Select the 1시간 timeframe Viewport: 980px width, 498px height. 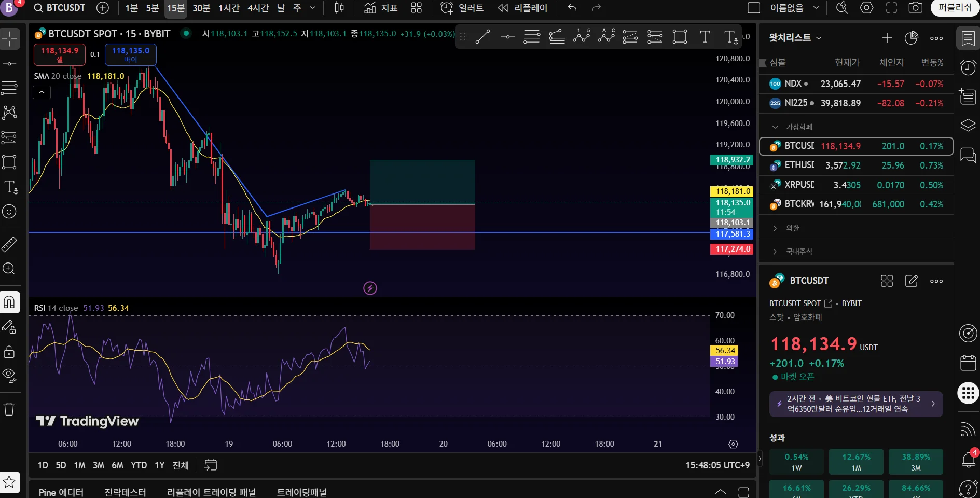(229, 8)
